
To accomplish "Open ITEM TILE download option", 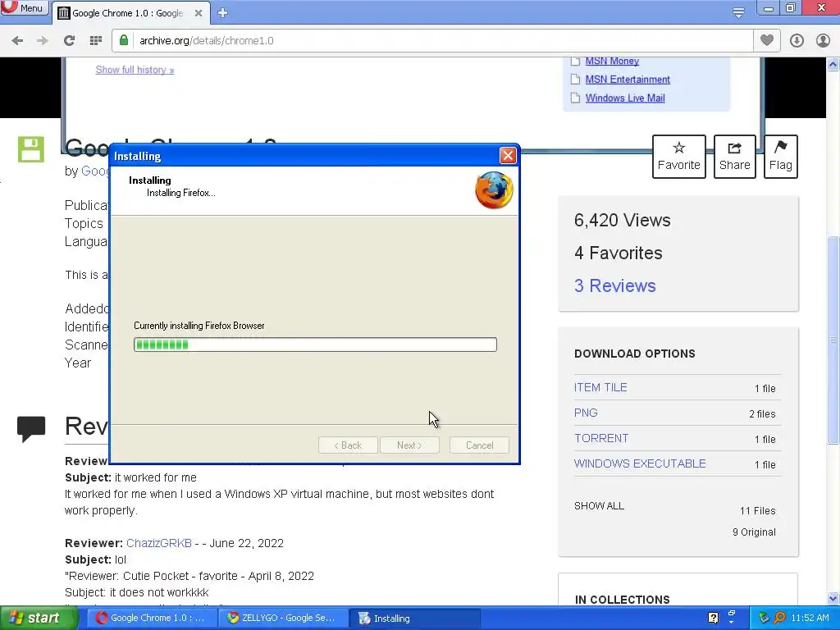I will [x=600, y=387].
